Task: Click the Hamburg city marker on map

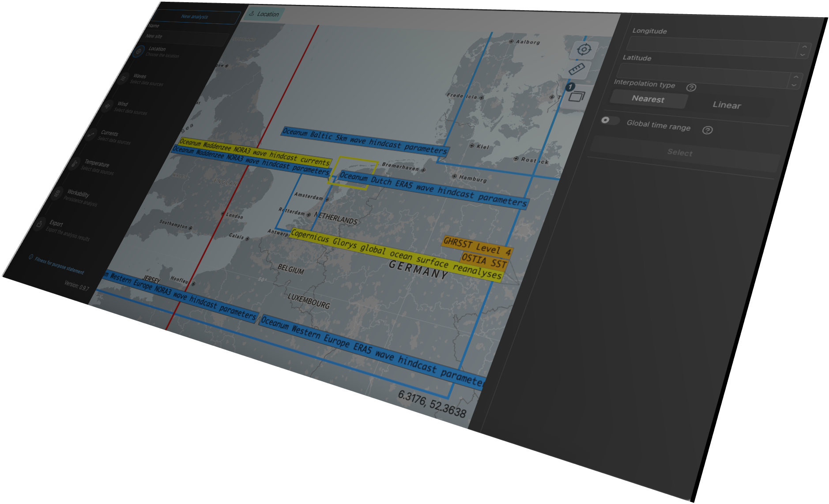Action: tap(454, 176)
